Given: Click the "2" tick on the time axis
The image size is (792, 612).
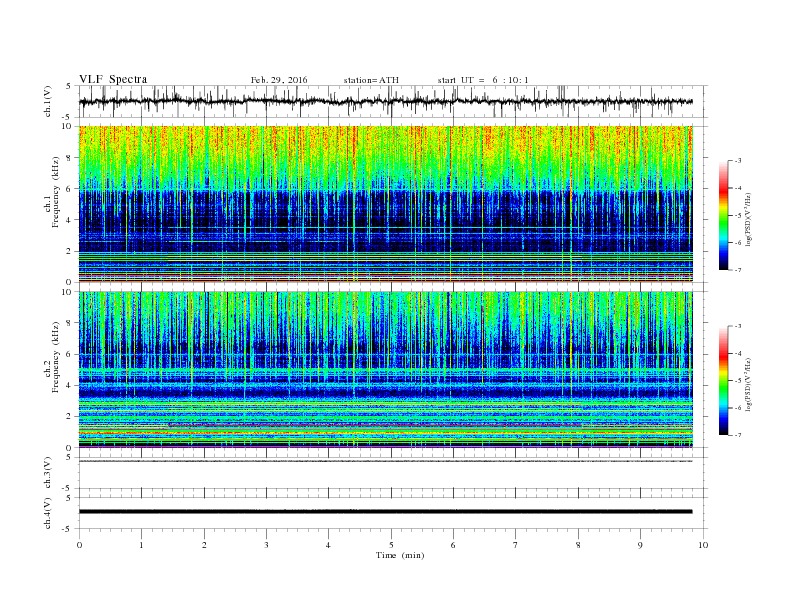Looking at the screenshot, I should [204, 545].
